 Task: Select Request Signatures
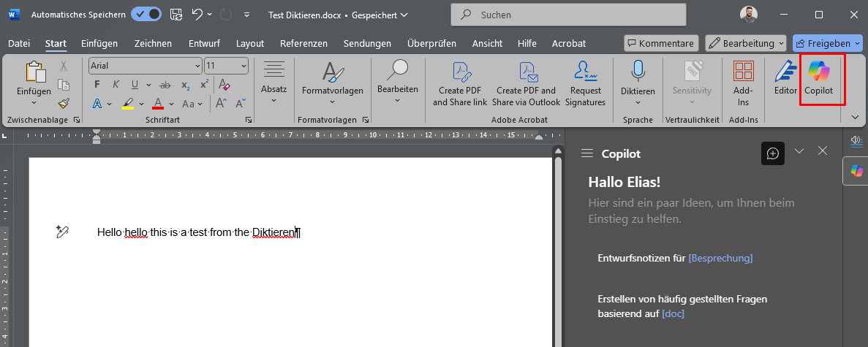586,84
